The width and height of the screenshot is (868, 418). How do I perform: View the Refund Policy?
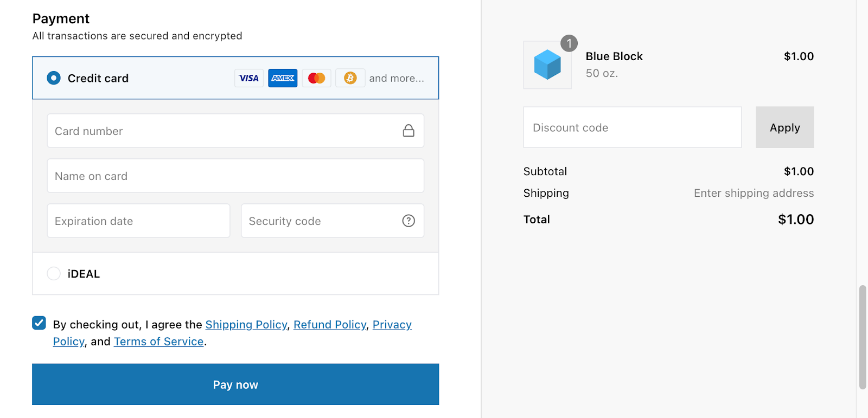(329, 324)
